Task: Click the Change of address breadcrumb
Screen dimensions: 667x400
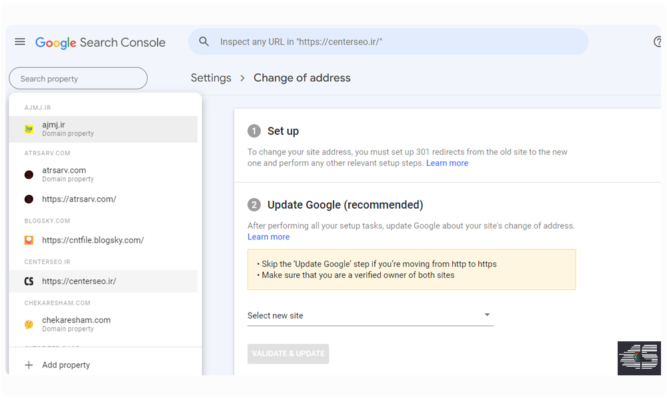Action: (x=302, y=78)
